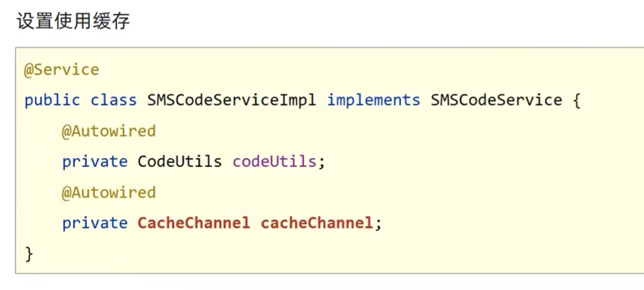The image size is (644, 290).
Task: Select the SMSCodeServiceImpl class name
Action: coord(232,100)
